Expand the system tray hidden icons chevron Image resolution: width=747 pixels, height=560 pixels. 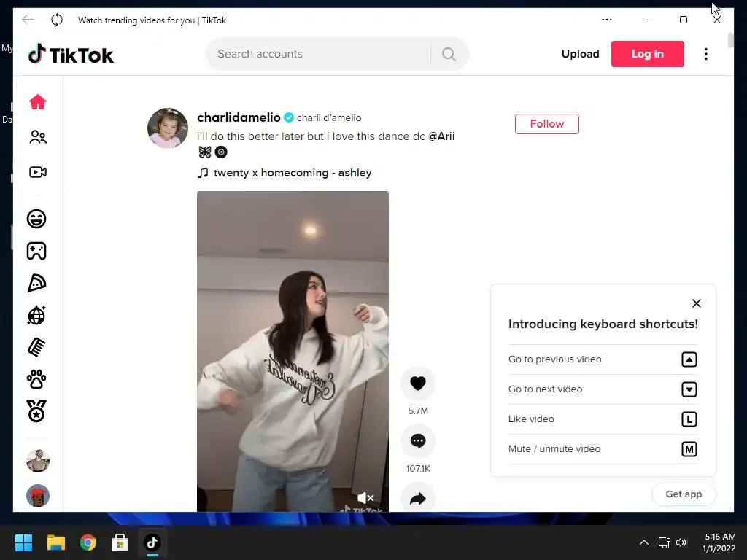643,542
